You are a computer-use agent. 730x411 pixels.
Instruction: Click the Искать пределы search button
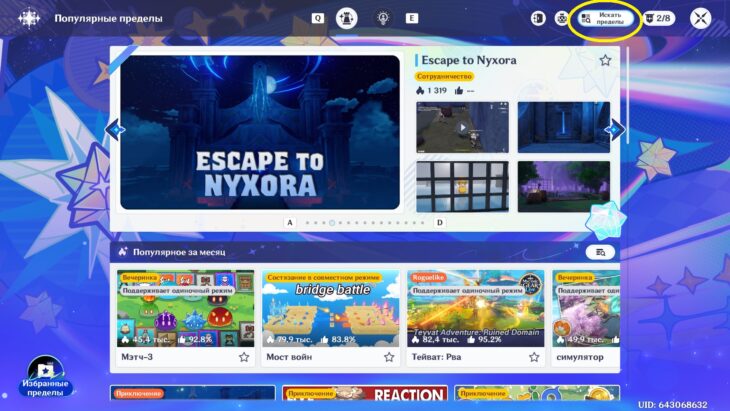[x=605, y=19]
